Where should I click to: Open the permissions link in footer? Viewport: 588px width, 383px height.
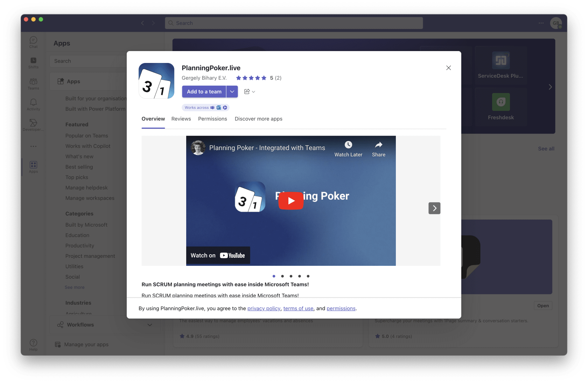[x=341, y=308]
